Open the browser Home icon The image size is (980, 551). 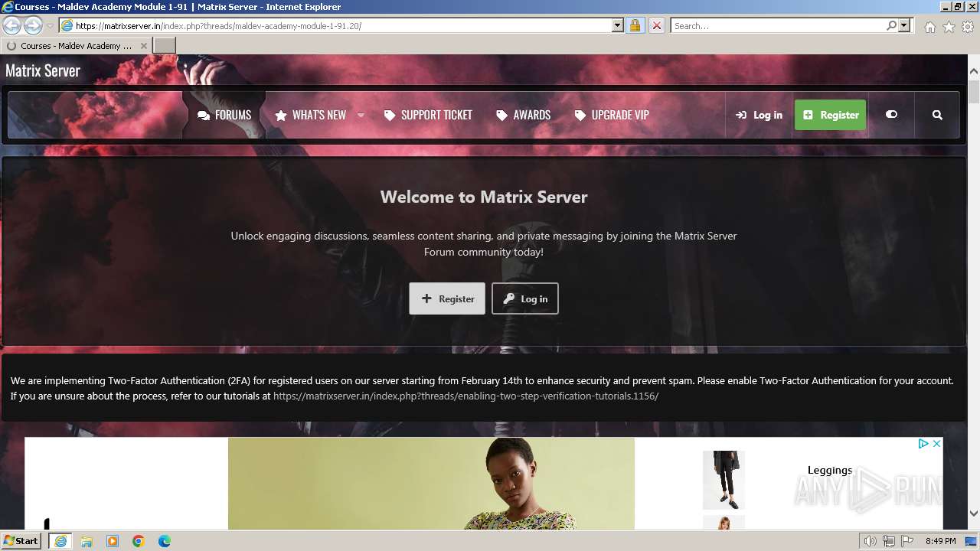point(929,26)
